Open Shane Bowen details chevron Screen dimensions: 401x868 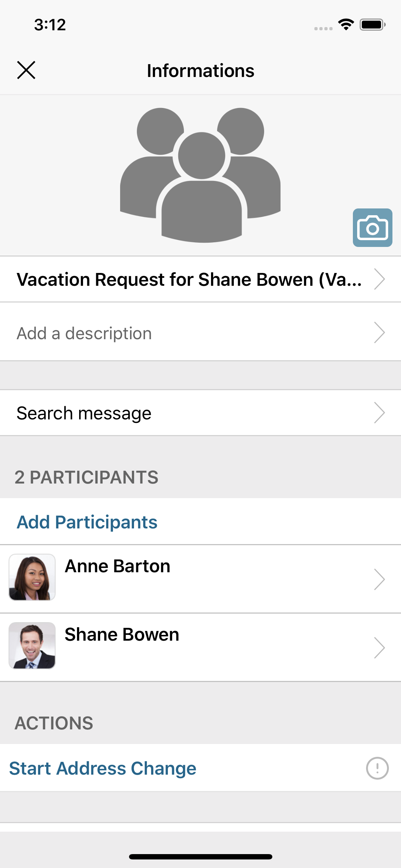point(380,648)
